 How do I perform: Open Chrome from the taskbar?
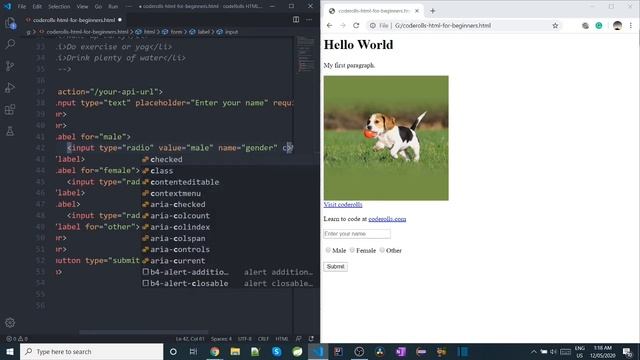tap(215, 351)
